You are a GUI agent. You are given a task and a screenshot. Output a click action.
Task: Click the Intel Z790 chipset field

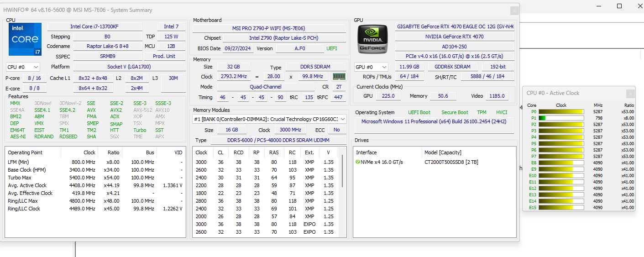click(284, 38)
